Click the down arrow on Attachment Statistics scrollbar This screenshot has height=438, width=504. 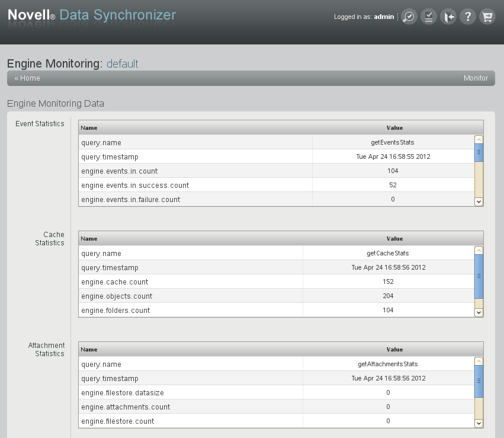click(479, 423)
